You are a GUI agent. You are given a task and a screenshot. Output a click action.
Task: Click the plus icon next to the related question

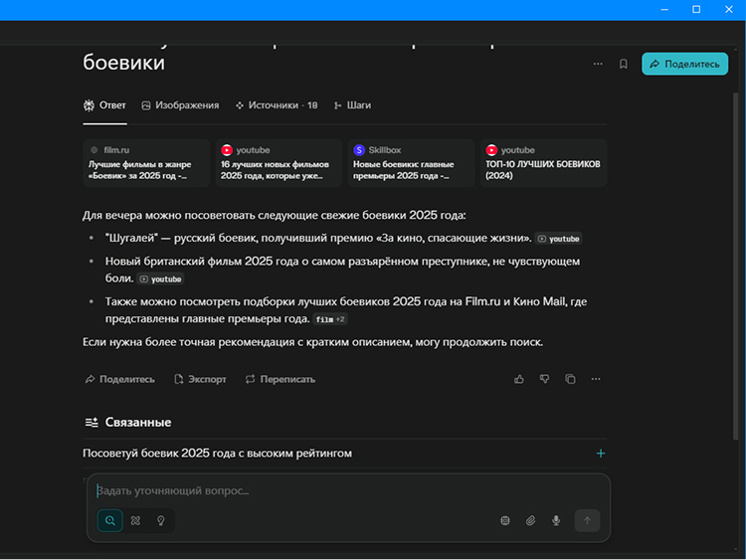[x=601, y=454]
